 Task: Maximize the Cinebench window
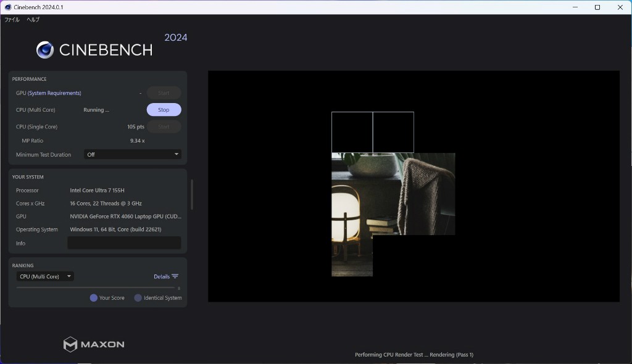[597, 7]
